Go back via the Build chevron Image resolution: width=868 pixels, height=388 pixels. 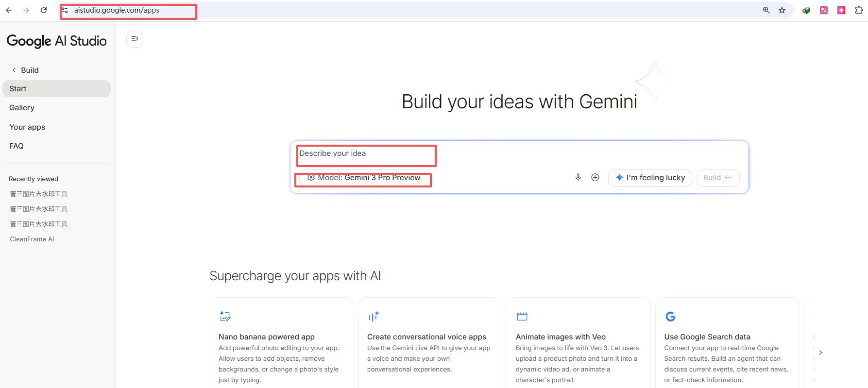(x=14, y=70)
